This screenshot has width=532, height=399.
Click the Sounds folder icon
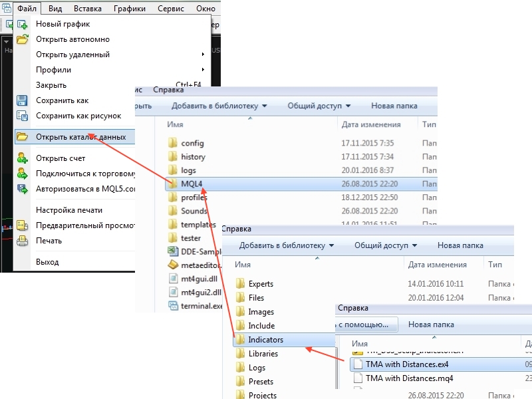173,211
